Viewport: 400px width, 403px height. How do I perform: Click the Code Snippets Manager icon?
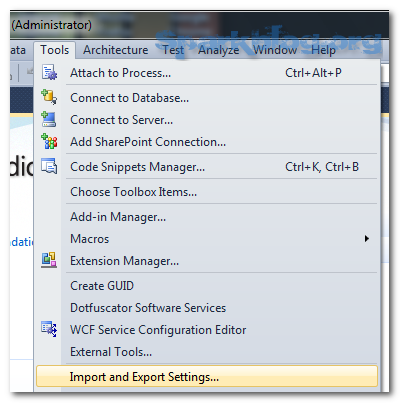pos(49,166)
